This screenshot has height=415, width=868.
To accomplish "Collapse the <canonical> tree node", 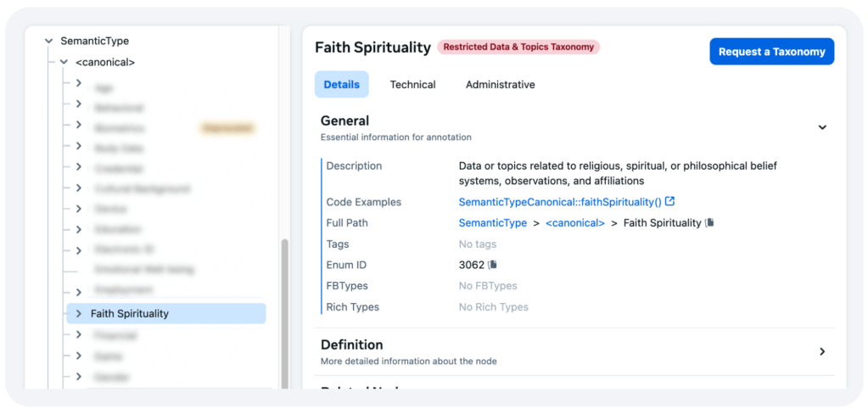I will coord(64,62).
